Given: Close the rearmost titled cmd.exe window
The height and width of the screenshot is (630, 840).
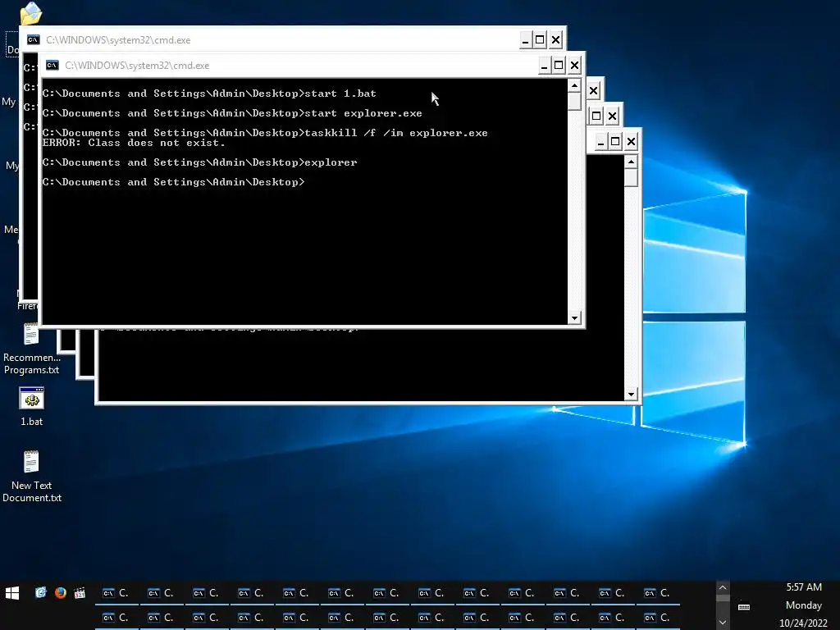Looking at the screenshot, I should [555, 40].
